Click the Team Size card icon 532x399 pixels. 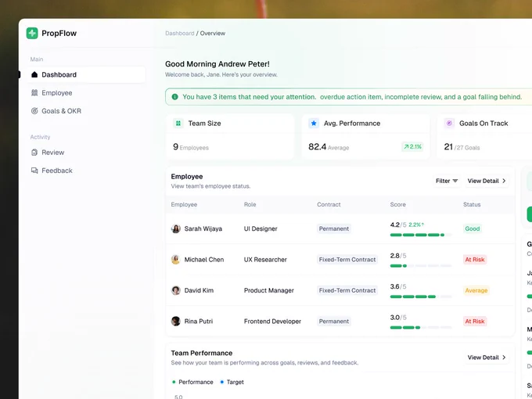[x=178, y=123]
